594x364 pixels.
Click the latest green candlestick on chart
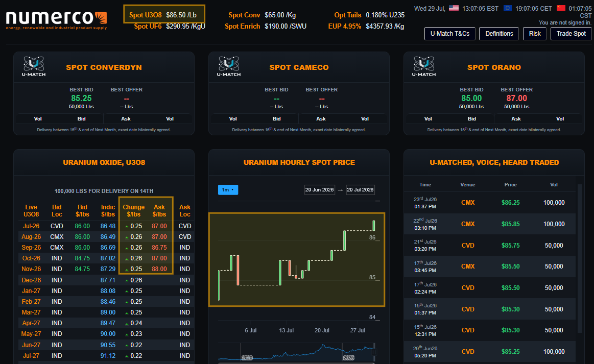click(373, 226)
